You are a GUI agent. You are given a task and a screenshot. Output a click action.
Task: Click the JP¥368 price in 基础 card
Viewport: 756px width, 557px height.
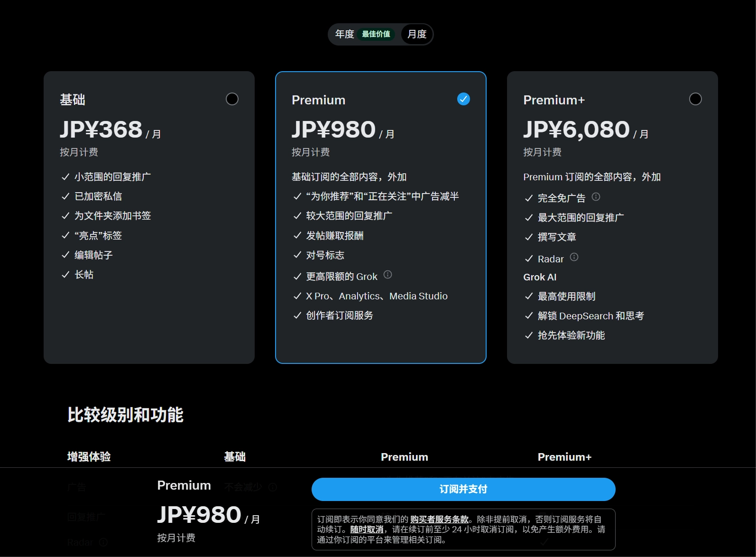point(101,130)
